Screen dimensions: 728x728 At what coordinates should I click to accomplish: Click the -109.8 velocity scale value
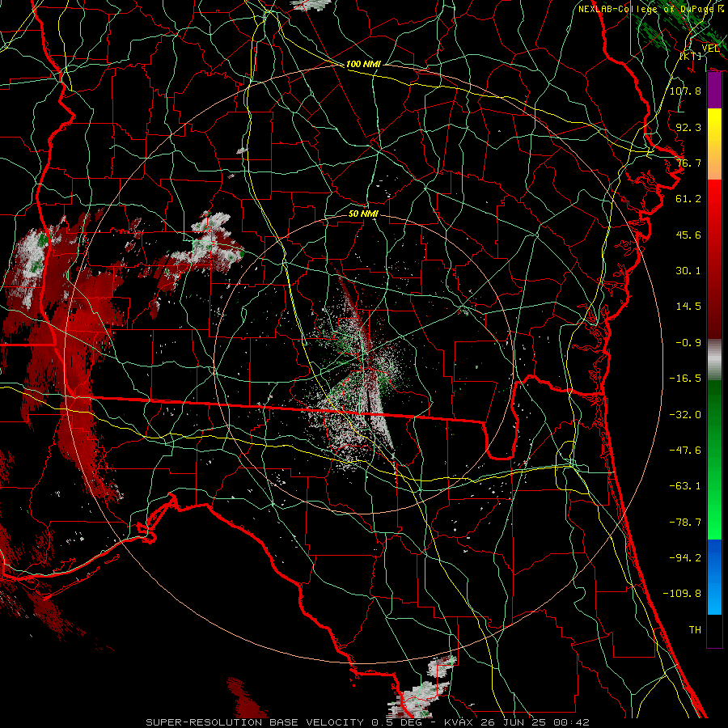(x=682, y=594)
